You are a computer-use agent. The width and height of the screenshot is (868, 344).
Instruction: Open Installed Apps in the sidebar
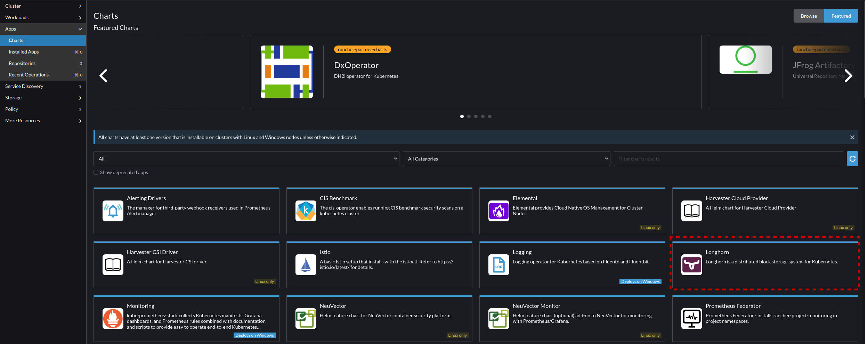pos(43,52)
